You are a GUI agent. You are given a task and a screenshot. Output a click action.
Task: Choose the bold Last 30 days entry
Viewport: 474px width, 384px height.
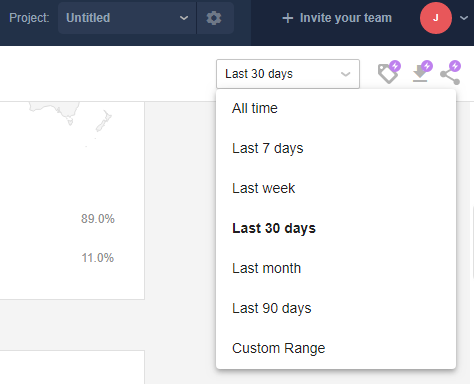pos(336,228)
